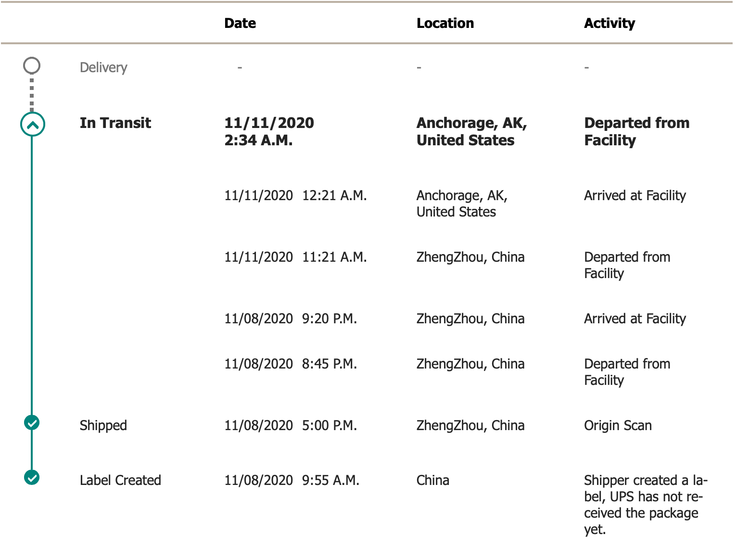Select the bold In Transit label
736x560 pixels.
click(x=115, y=123)
